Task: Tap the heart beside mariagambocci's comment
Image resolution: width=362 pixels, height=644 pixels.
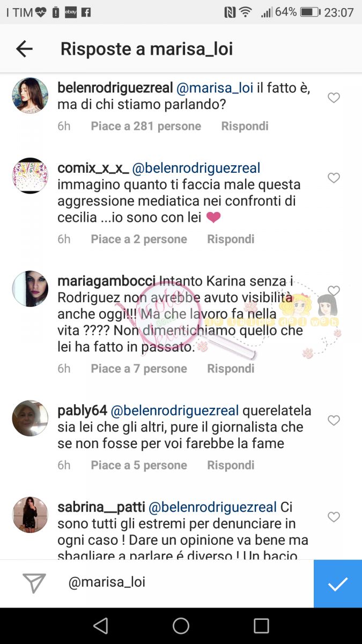Action: (x=334, y=290)
